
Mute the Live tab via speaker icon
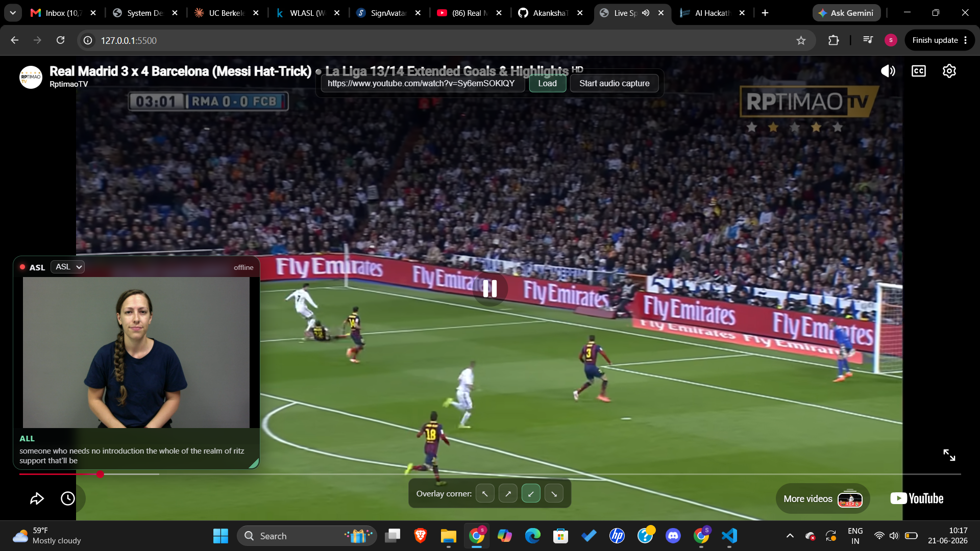pyautogui.click(x=646, y=13)
